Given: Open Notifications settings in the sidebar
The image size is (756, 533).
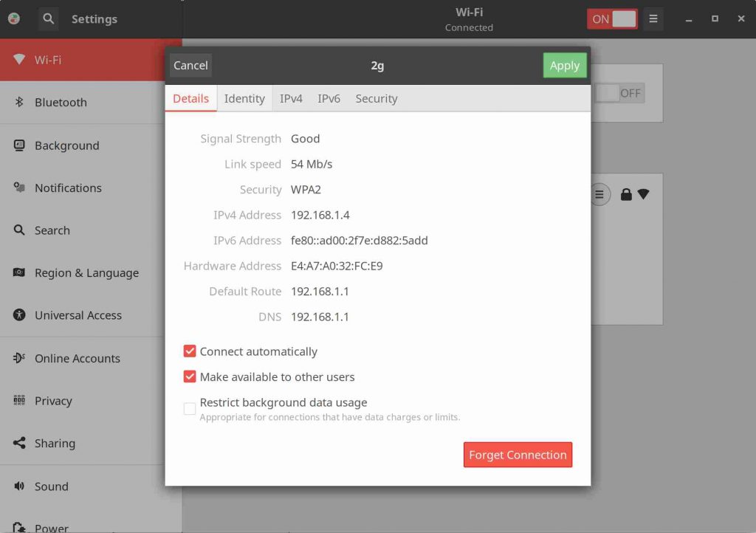Looking at the screenshot, I should pos(68,188).
